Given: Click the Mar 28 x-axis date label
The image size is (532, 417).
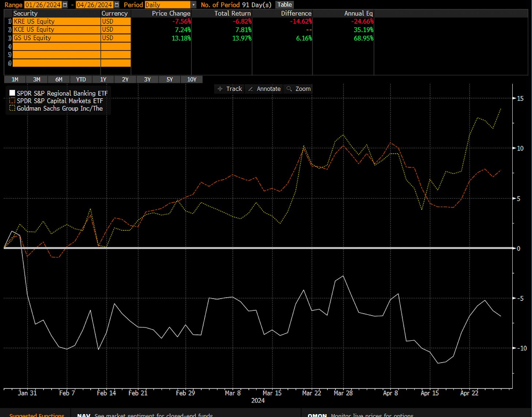Looking at the screenshot, I should 343,393.
